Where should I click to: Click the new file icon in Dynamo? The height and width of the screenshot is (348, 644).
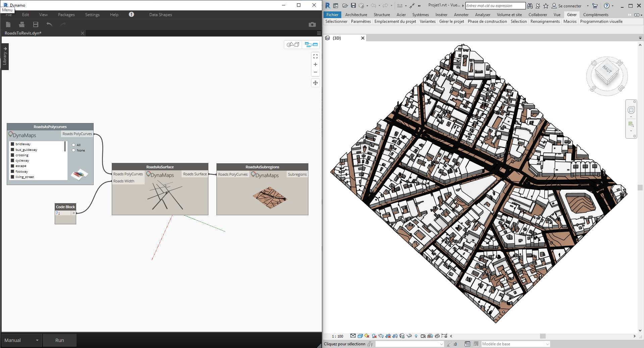(x=8, y=24)
